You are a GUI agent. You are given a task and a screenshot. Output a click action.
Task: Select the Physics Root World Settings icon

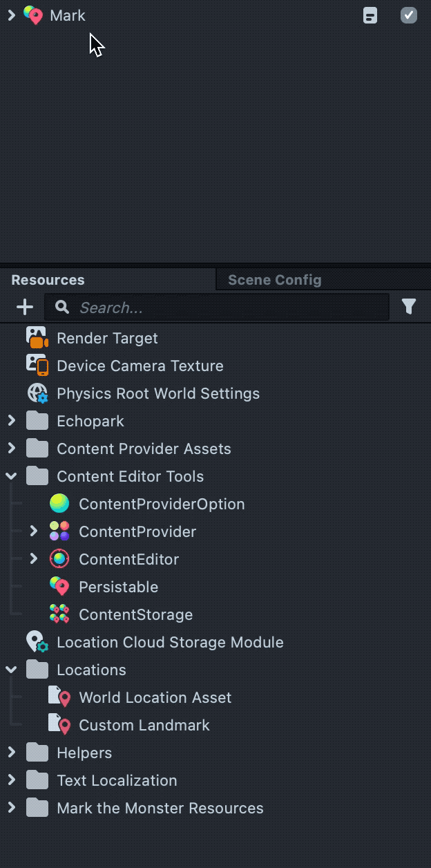pos(37,393)
